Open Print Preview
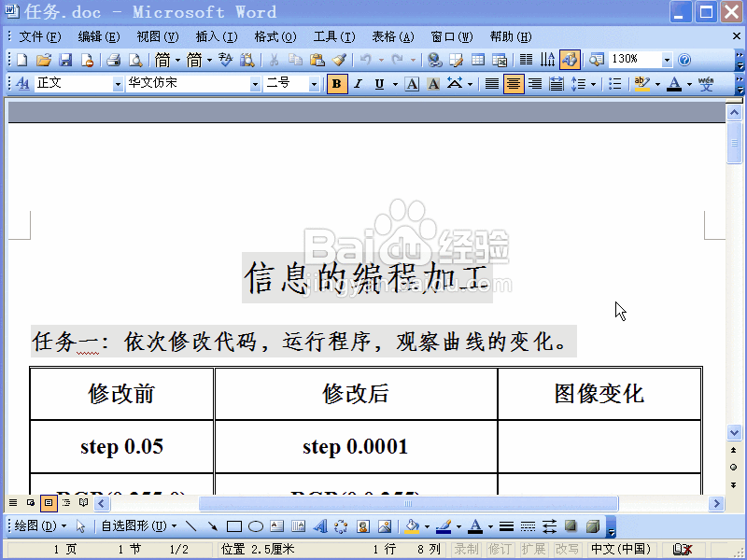 point(135,58)
